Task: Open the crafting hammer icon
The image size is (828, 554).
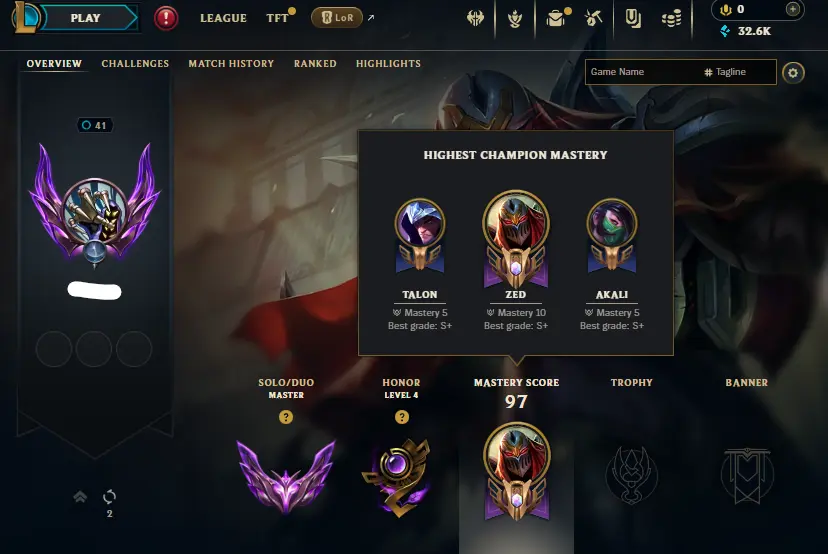Action: (x=594, y=18)
